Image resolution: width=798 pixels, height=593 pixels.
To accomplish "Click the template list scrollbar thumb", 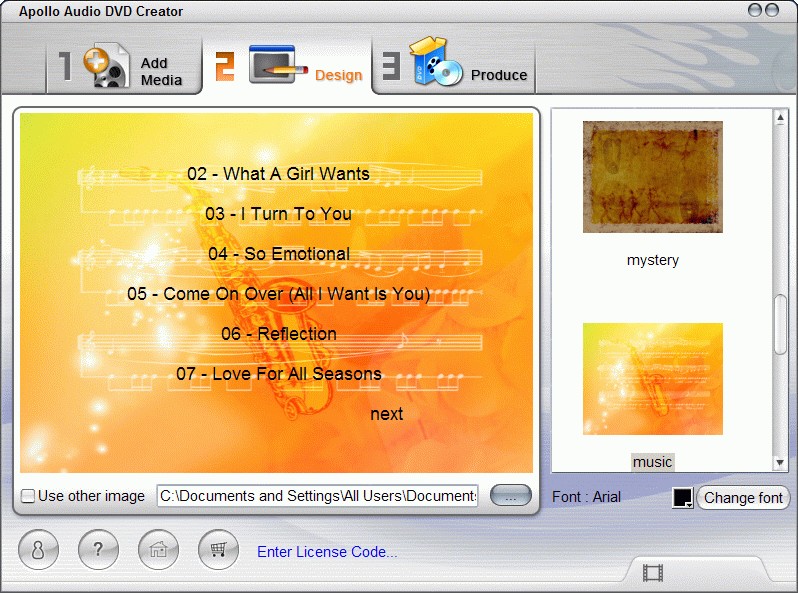I will (780, 324).
